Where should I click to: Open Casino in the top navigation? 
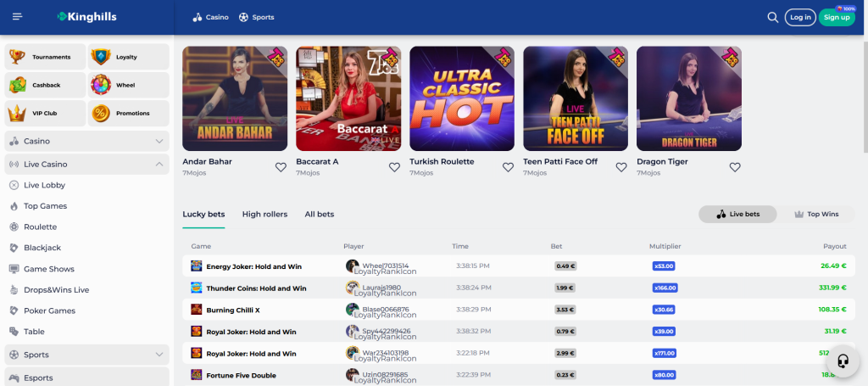[210, 17]
